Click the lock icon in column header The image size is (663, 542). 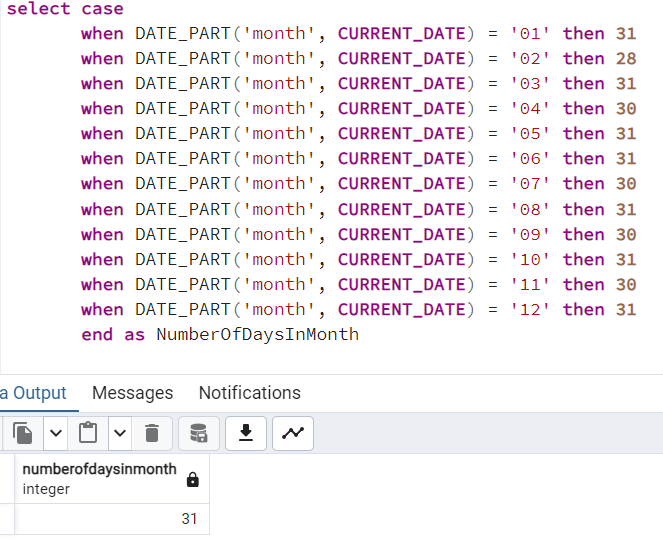coord(193,479)
